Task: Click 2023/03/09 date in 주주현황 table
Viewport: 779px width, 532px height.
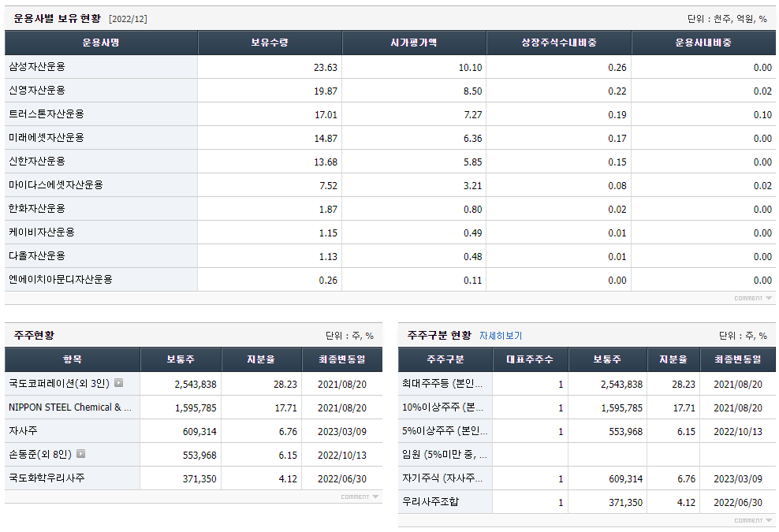Action: 342,432
